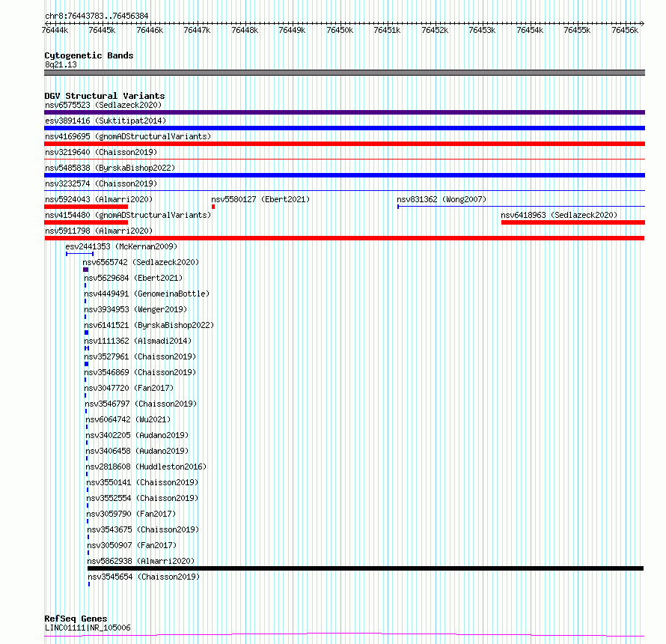This screenshot has height=644, width=666.
Task: Click the small red nsv5580127 marker
Action: click(x=213, y=207)
